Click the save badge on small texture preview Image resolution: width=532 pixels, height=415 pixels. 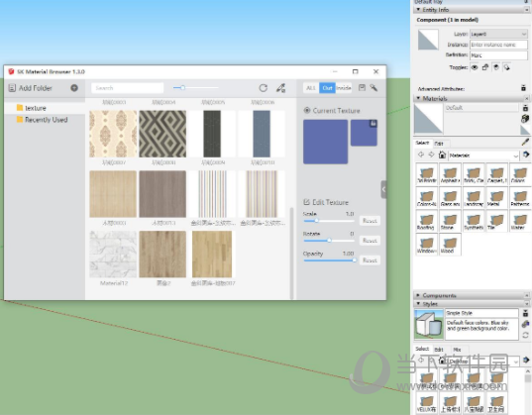pos(372,124)
